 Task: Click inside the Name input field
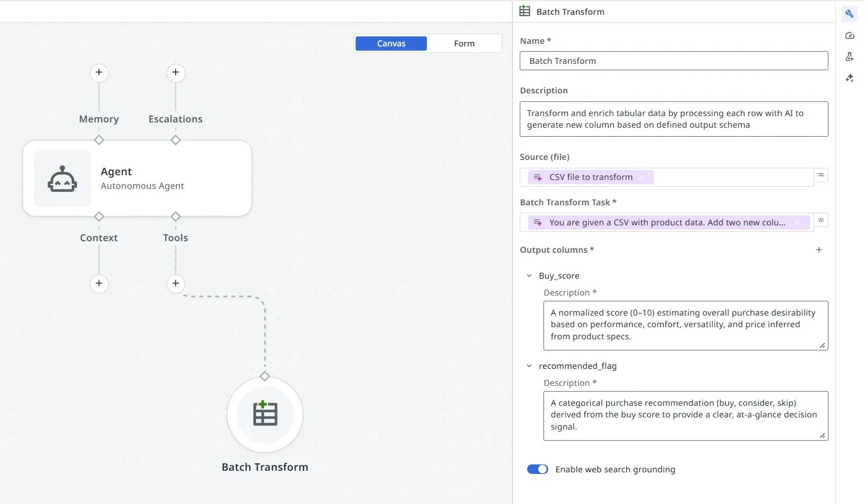pos(673,61)
